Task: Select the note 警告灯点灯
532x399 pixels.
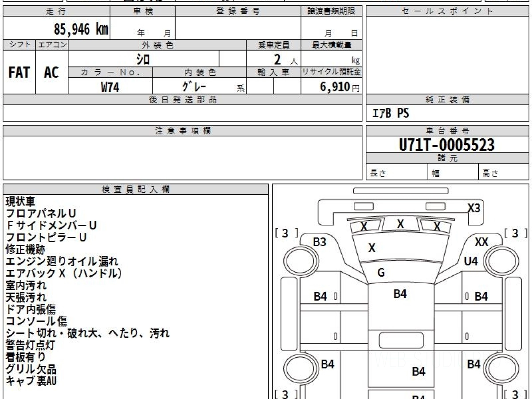Action: coord(31,345)
